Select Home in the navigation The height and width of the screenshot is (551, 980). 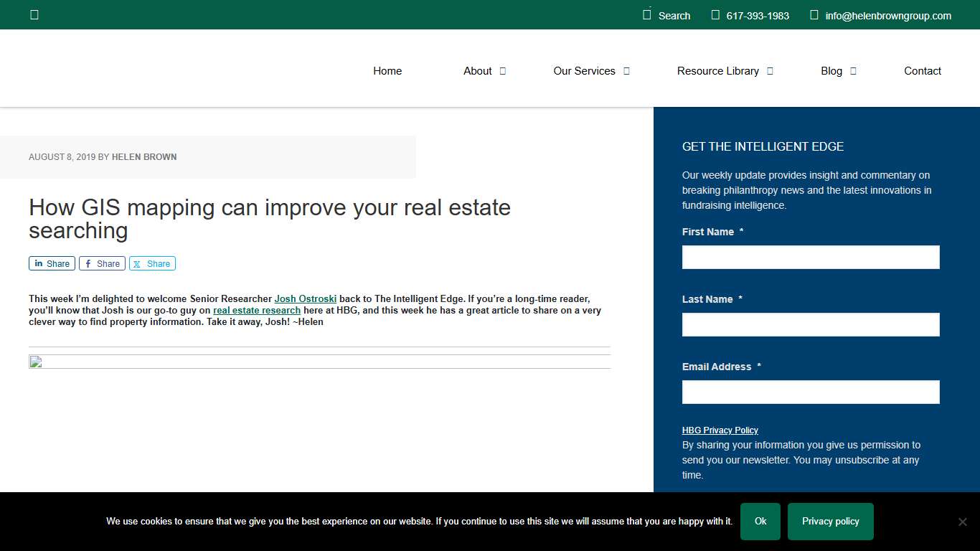tap(387, 71)
